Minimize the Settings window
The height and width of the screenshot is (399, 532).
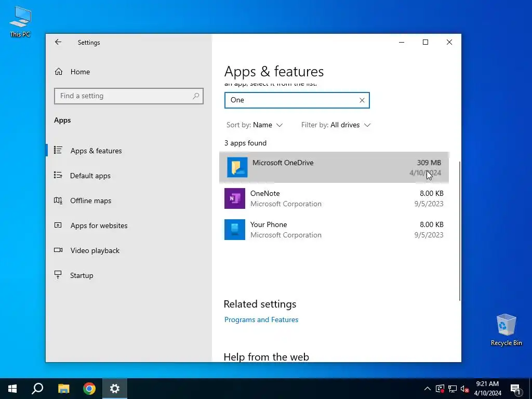coord(402,42)
